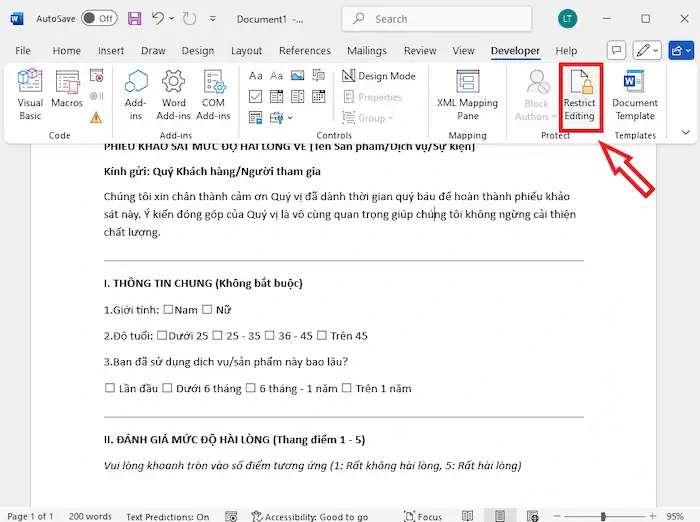Open the Visual Basic editor

[x=30, y=95]
